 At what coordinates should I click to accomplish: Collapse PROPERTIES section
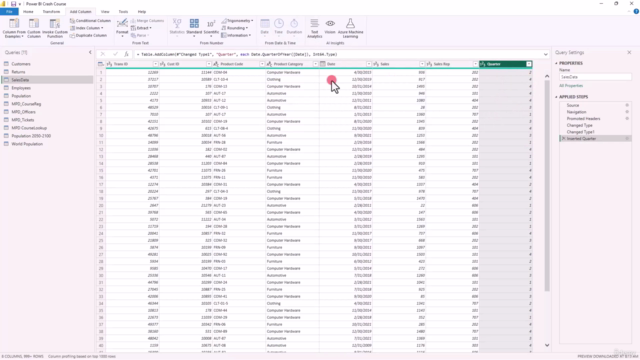(556, 63)
